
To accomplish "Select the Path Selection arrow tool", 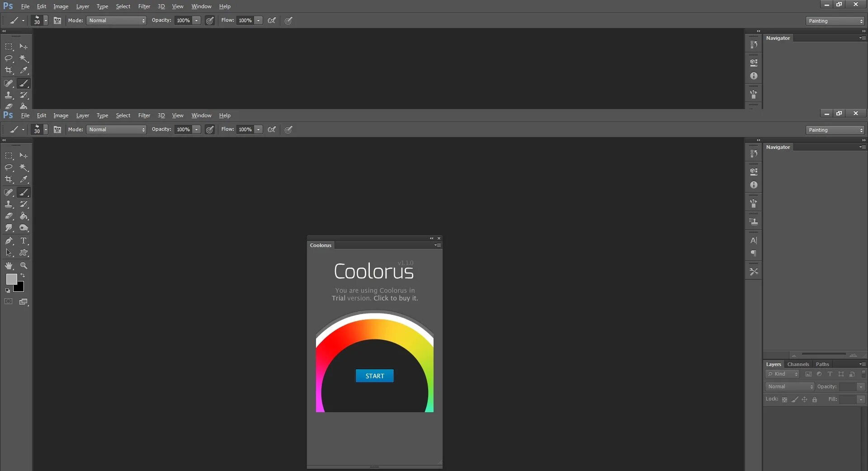I will pos(9,253).
